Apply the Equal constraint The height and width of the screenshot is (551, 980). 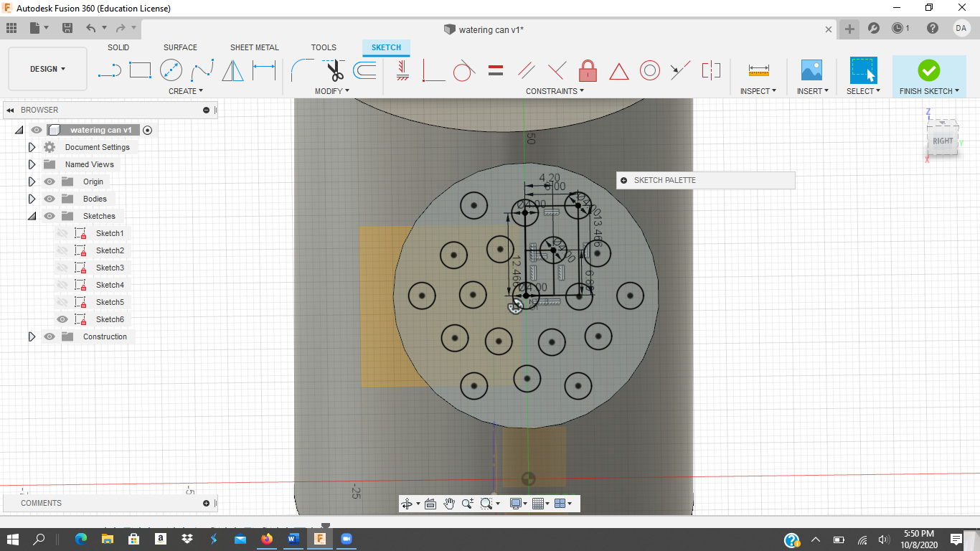495,70
